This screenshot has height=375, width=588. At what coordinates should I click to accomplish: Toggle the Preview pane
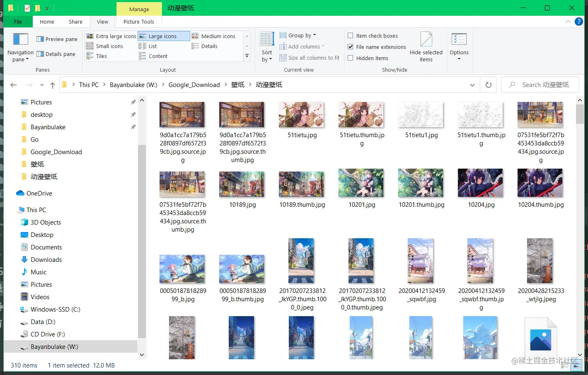57,39
